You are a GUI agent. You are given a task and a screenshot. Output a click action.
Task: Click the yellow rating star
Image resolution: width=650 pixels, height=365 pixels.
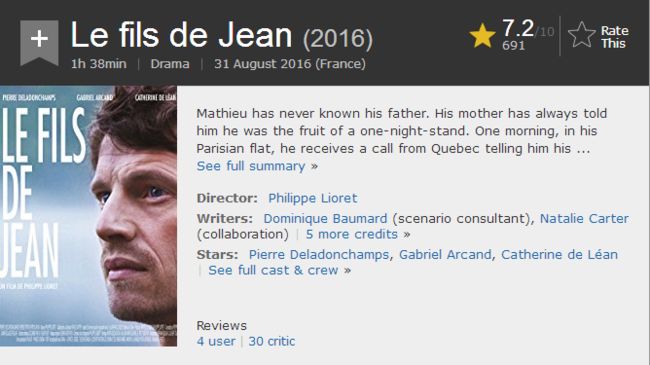pyautogui.click(x=482, y=36)
